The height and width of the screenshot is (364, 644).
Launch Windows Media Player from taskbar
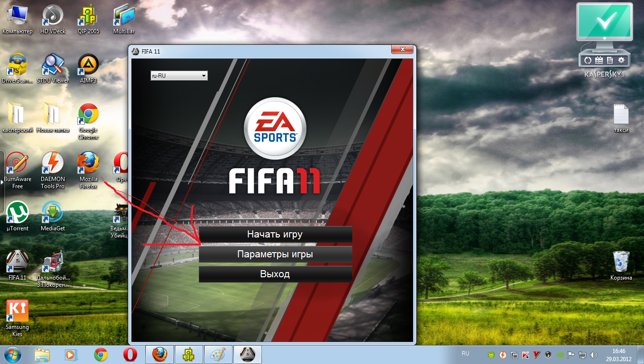coord(71,355)
